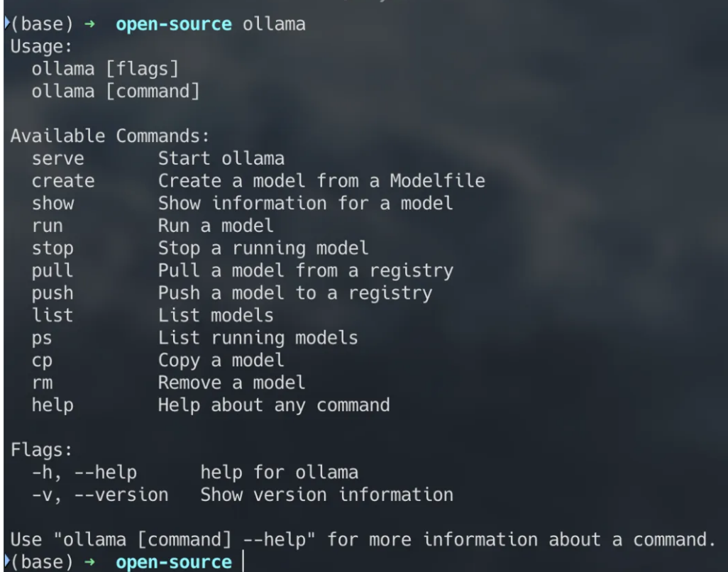Click the 'list' command entry
Image resolution: width=728 pixels, height=572 pixels.
click(x=53, y=316)
